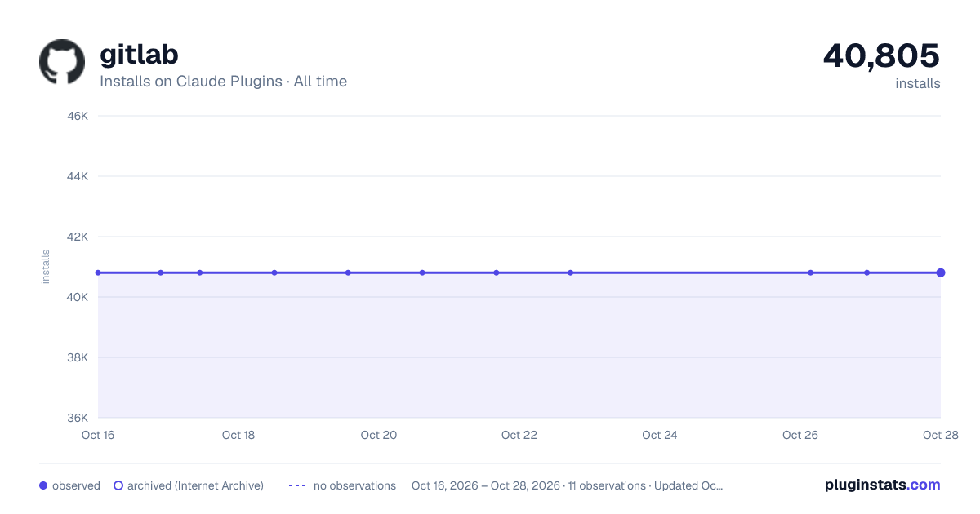Select the data point just after Oct 26
This screenshot has width=980, height=514.
(811, 273)
